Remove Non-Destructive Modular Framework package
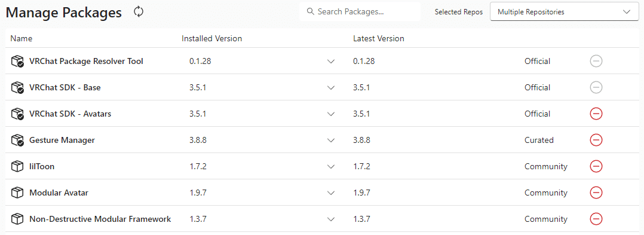The width and height of the screenshot is (644, 235). click(596, 219)
